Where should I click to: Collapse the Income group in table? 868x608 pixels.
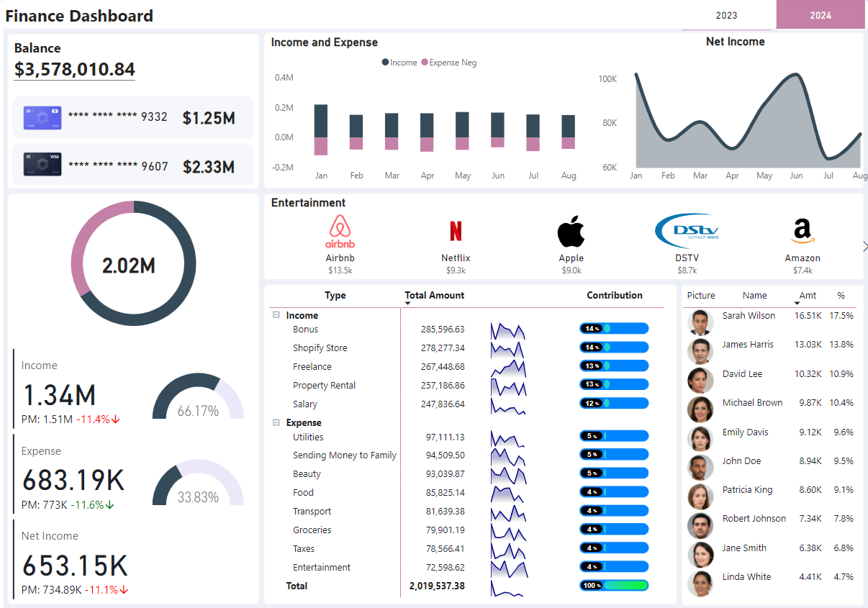point(276,315)
